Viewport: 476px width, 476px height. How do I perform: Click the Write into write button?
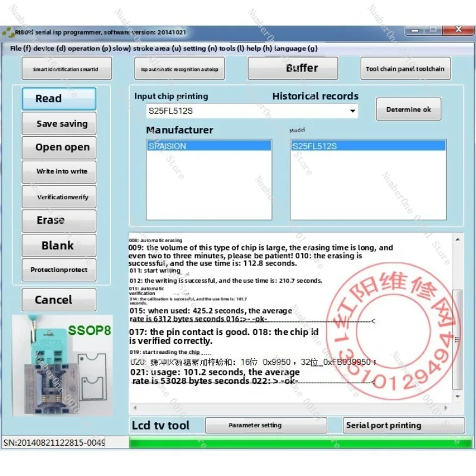click(59, 172)
